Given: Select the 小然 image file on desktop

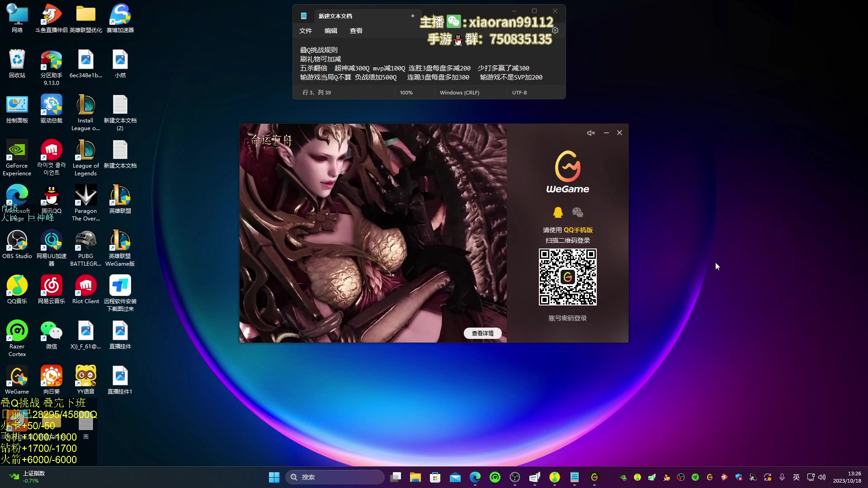Looking at the screenshot, I should [120, 64].
